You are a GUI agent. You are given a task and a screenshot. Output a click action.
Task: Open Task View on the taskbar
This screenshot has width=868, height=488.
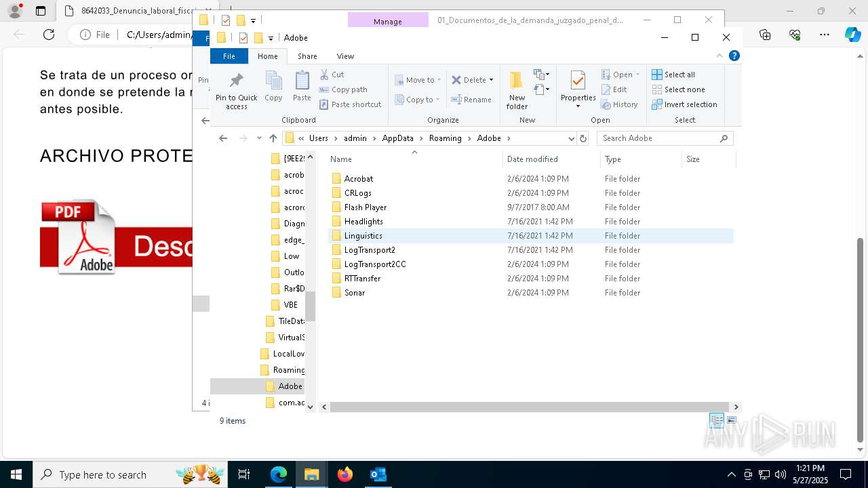244,474
